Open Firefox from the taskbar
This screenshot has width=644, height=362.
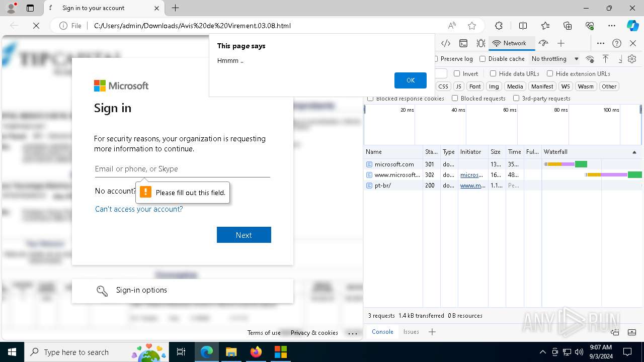(x=256, y=352)
